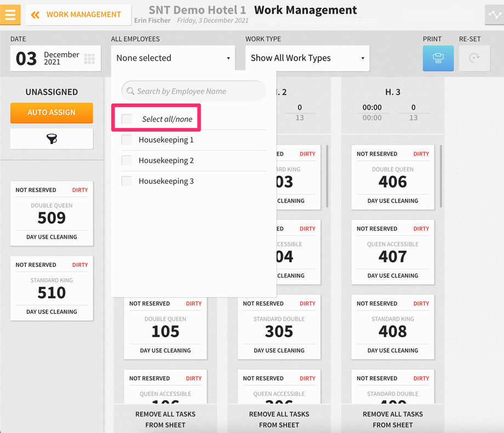The image size is (504, 433).
Task: Click DIRTY status on room 406
Action: (421, 154)
